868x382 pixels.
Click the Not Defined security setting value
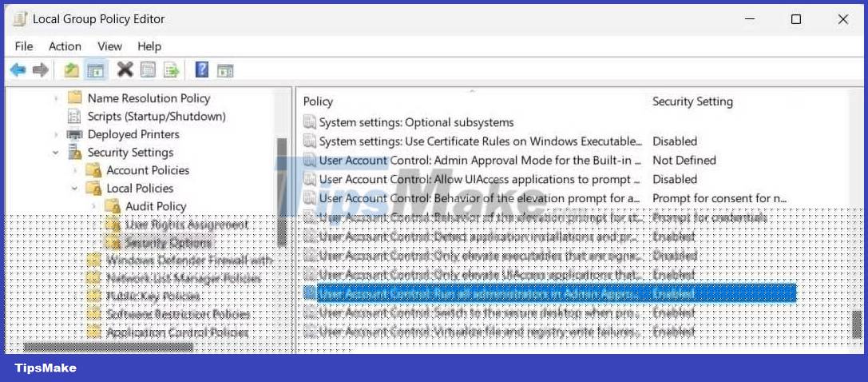pos(684,160)
